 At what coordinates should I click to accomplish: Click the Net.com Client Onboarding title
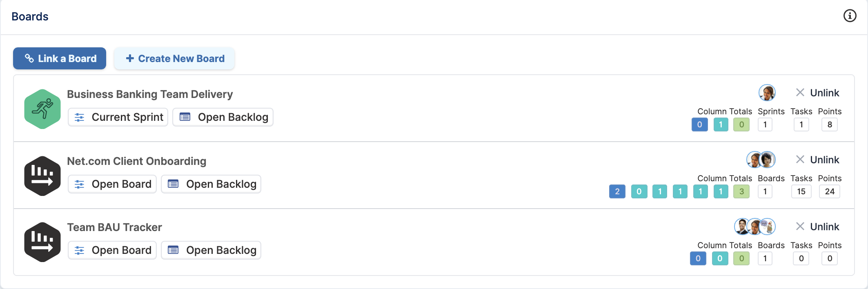(136, 161)
